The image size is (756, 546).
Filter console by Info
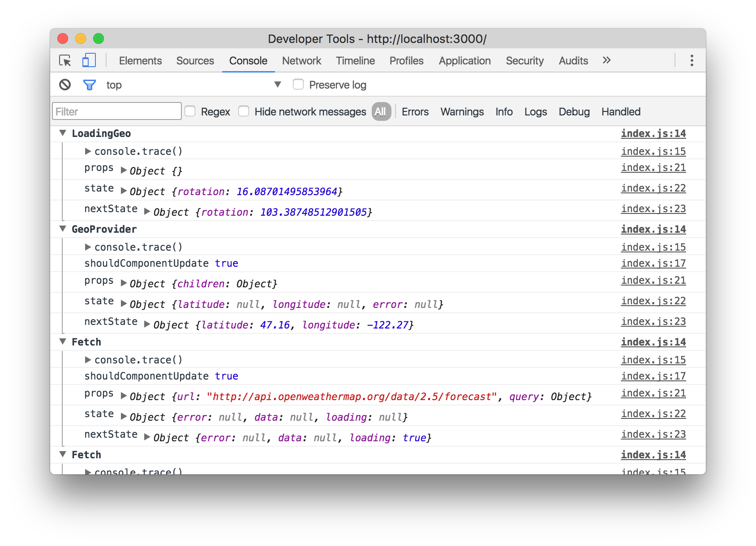[504, 111]
